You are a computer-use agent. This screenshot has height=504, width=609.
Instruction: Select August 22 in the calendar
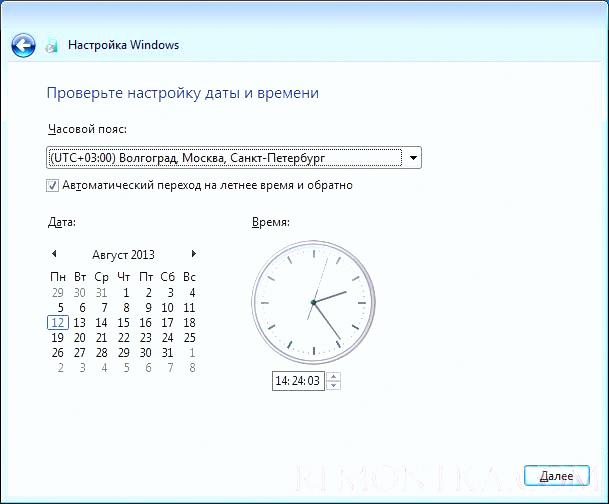click(124, 338)
